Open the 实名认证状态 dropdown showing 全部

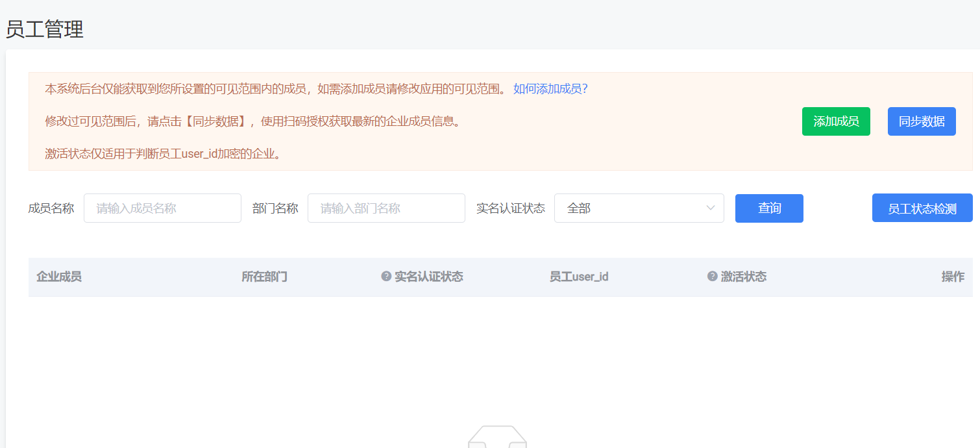pyautogui.click(x=639, y=208)
